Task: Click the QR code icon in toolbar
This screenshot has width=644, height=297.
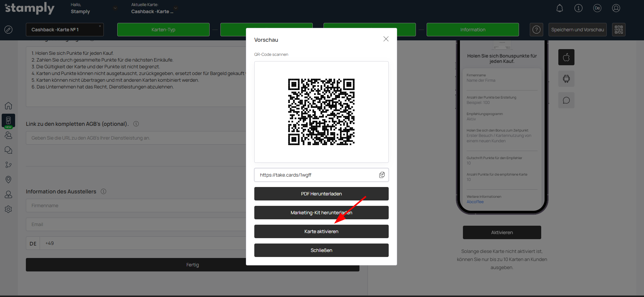Action: pos(618,30)
